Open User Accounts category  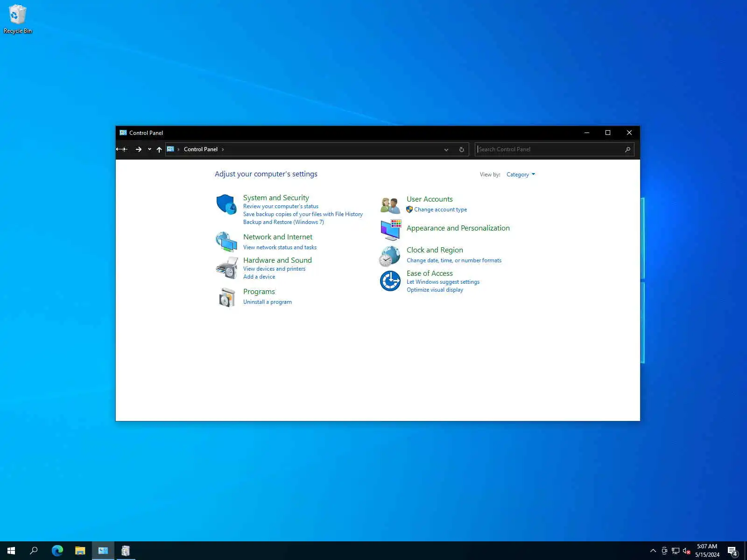click(430, 199)
